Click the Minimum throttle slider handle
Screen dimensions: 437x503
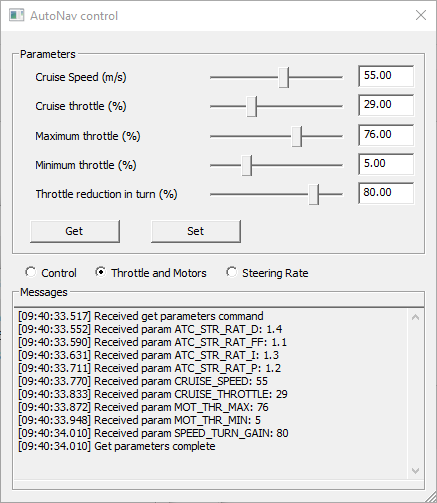point(247,165)
